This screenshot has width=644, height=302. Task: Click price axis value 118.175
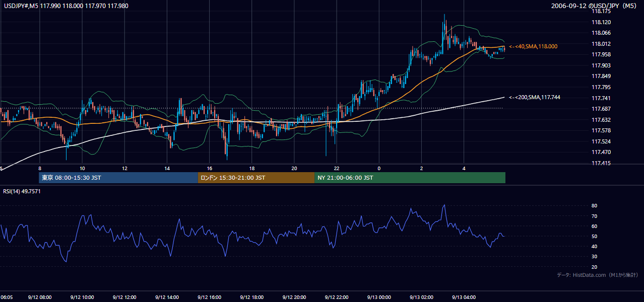pos(600,12)
